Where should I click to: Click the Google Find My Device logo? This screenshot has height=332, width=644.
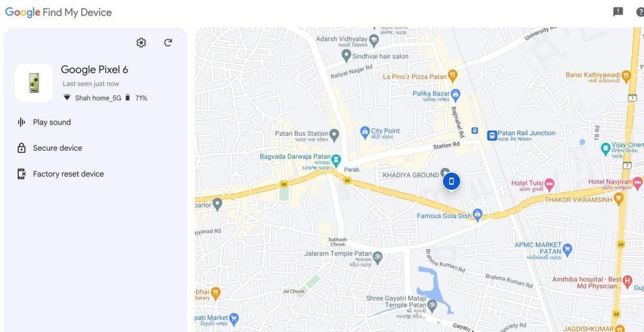coord(58,13)
